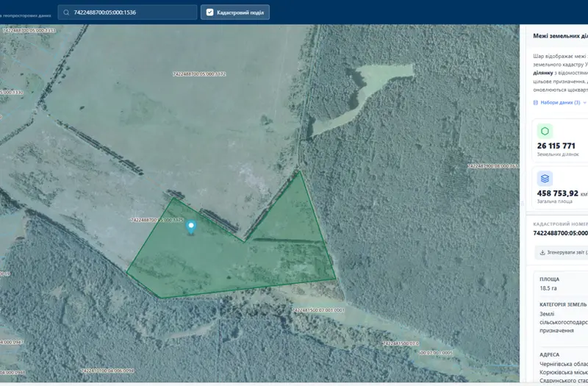588x386 pixels.
Task: Click parcel label 7422488700:05:000:1172 on map
Action: (x=199, y=74)
